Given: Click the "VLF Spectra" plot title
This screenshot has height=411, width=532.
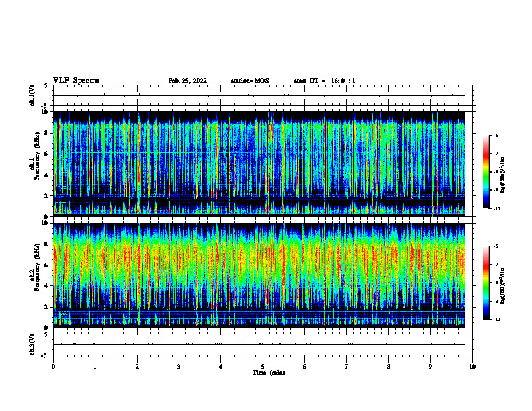Looking at the screenshot, I should pos(76,80).
